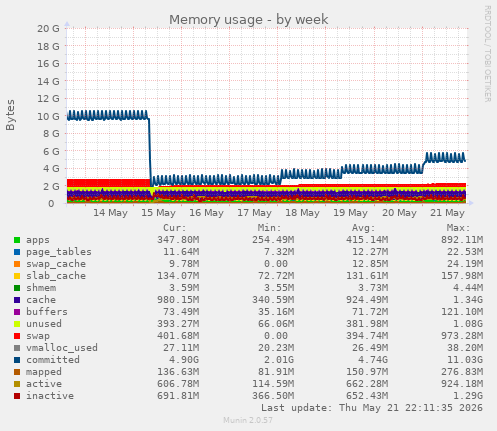The image size is (497, 431).
Task: Click the 'active' legend label
Action: (x=44, y=384)
